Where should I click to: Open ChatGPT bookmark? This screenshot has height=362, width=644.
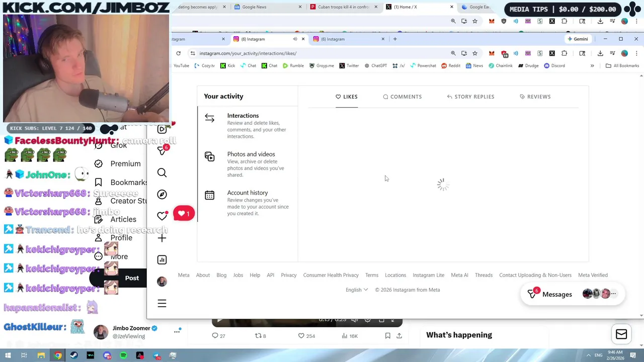(x=375, y=66)
